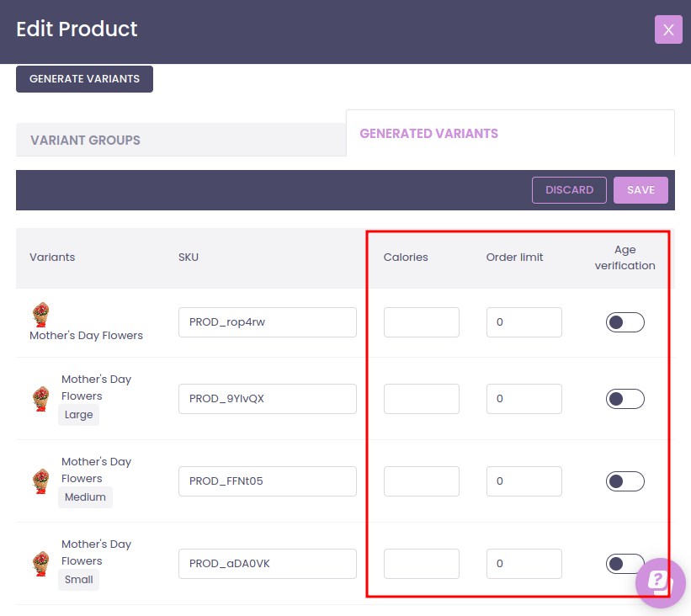
Task: Switch to the Variant Groups tab
Action: pyautogui.click(x=85, y=141)
